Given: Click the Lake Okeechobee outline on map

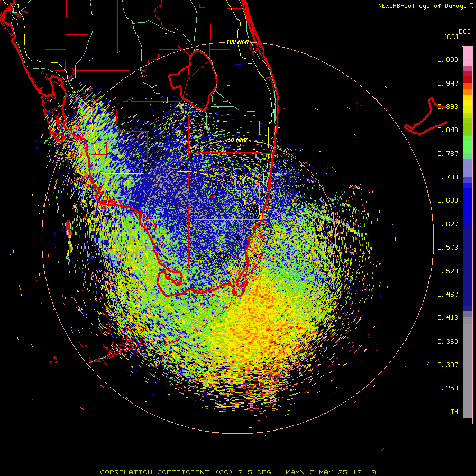Looking at the screenshot, I should (x=193, y=80).
